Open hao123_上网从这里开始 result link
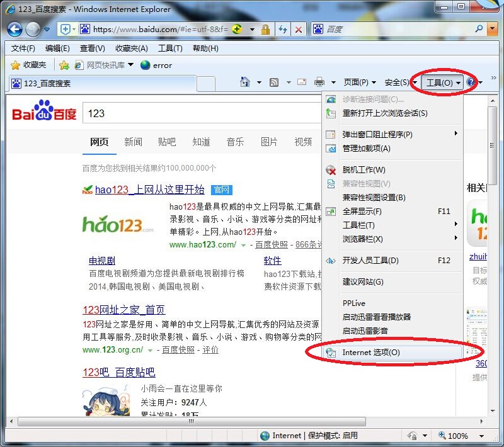The width and height of the screenshot is (504, 447). click(x=150, y=190)
